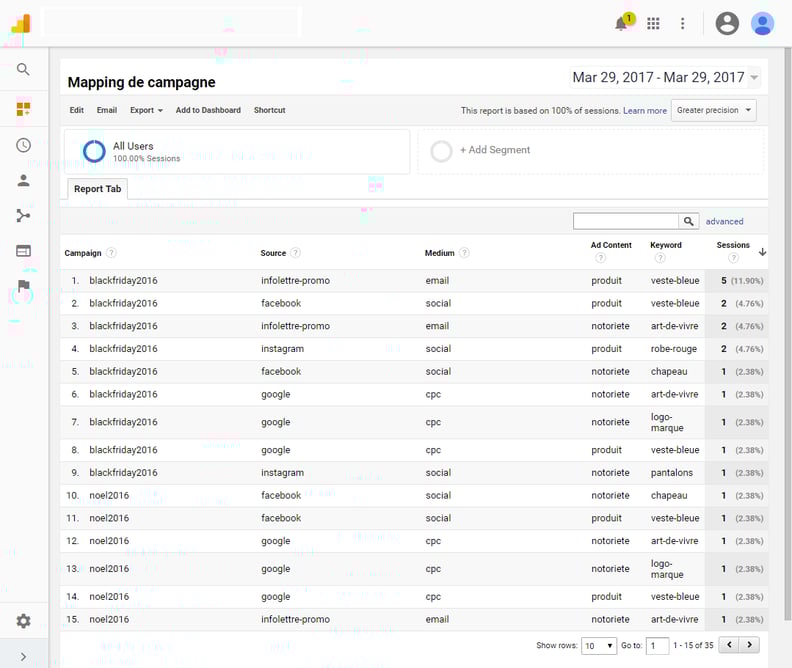
Task: Open Real-Time clock icon in sidebar
Action: 24,145
